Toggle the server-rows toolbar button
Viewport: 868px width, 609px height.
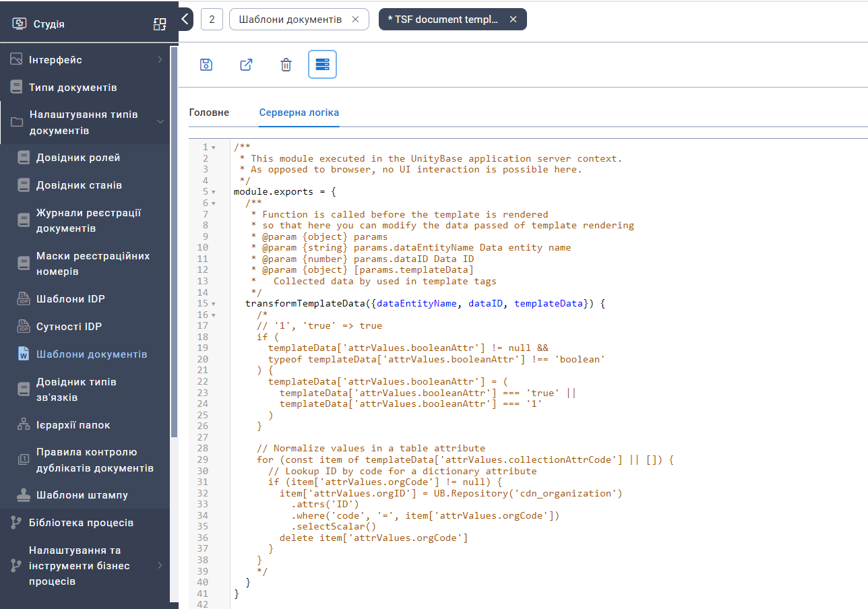pyautogui.click(x=322, y=65)
